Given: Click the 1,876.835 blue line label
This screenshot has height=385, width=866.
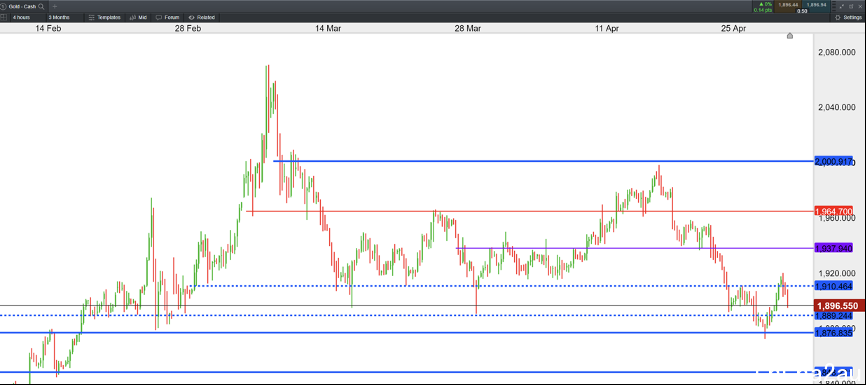Looking at the screenshot, I should [x=834, y=333].
